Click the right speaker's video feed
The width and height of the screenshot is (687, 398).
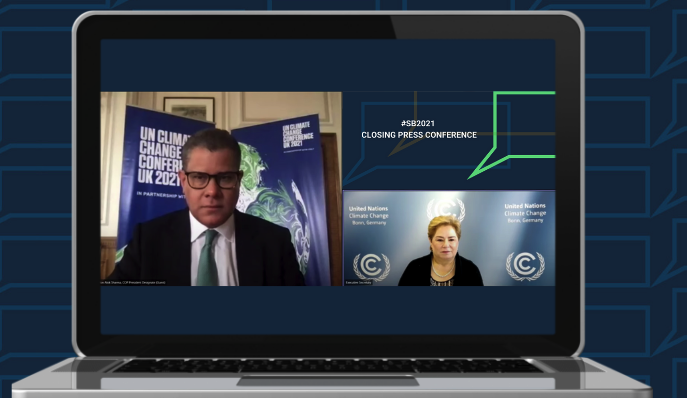[449, 238]
